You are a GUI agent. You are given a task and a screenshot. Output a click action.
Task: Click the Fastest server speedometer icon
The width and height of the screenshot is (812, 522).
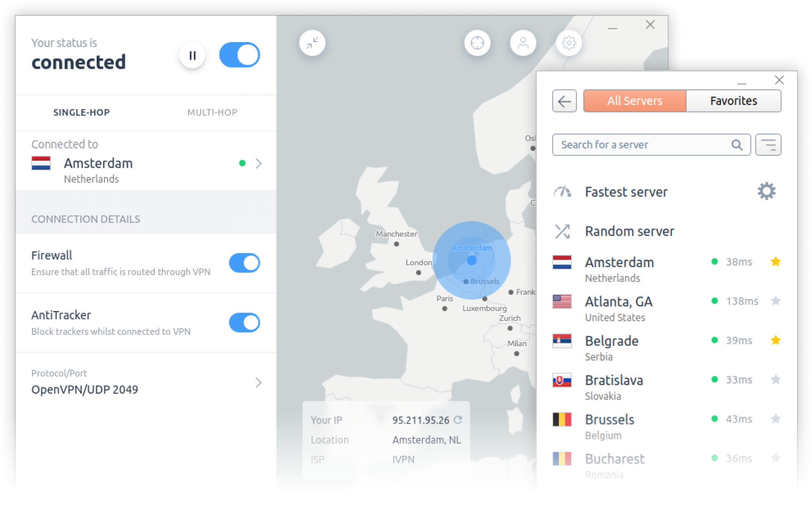[x=562, y=191]
